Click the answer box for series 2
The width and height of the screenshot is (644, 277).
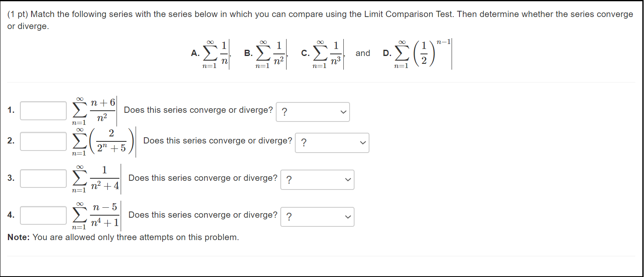[x=43, y=141]
